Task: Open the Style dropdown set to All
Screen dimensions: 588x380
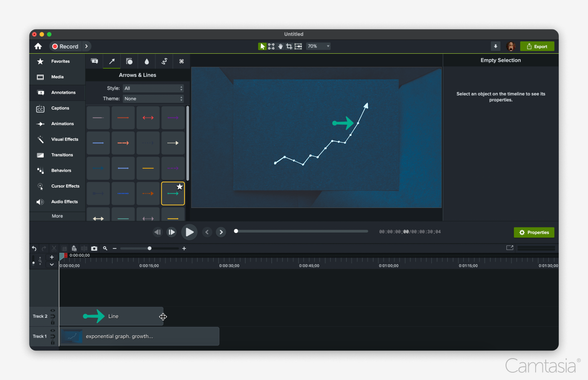Action: pyautogui.click(x=153, y=88)
